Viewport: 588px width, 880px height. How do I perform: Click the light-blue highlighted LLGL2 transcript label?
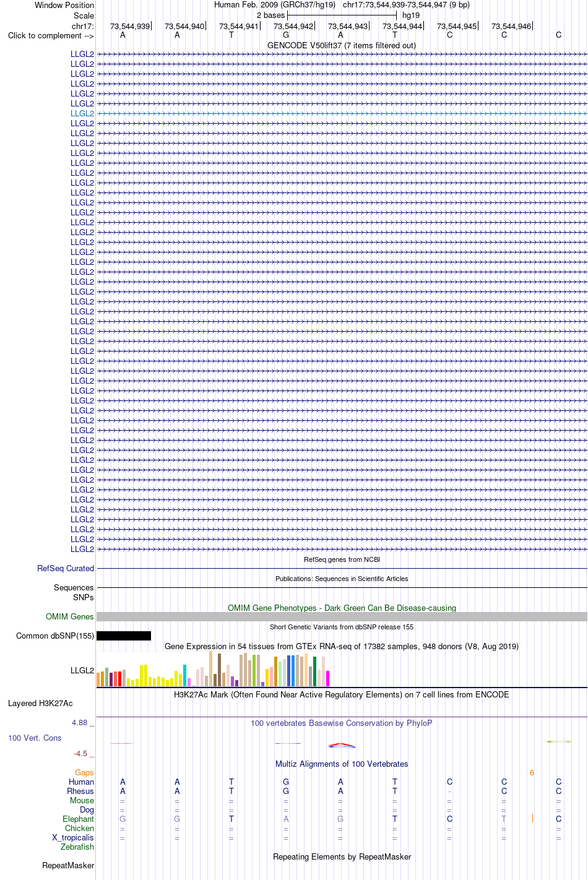click(x=82, y=113)
